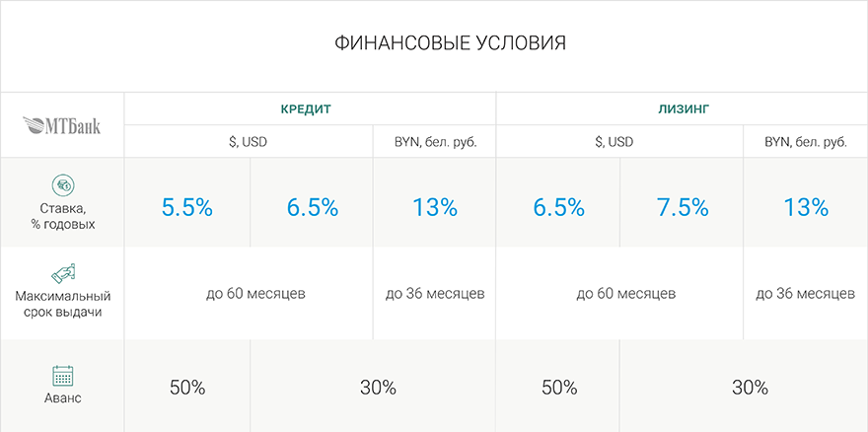This screenshot has height=432, width=868.
Task: Click the 6.5% rate under Кредит
Action: (x=312, y=207)
